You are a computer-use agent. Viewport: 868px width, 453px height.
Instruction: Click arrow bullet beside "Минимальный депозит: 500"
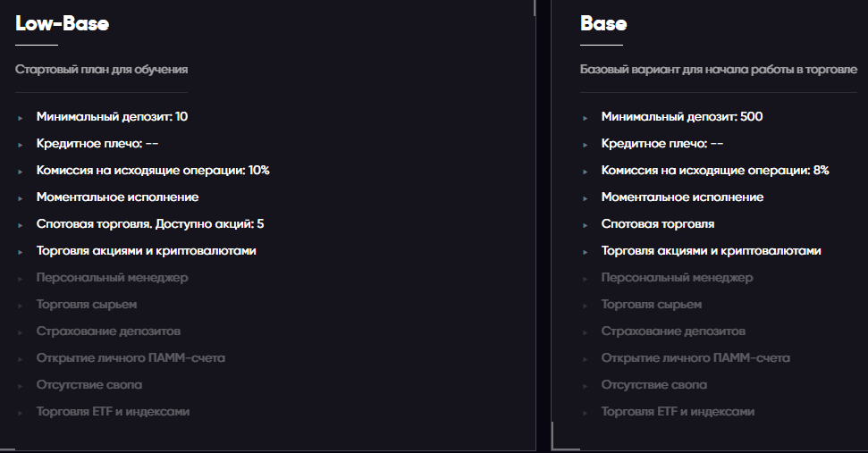pyautogui.click(x=585, y=117)
